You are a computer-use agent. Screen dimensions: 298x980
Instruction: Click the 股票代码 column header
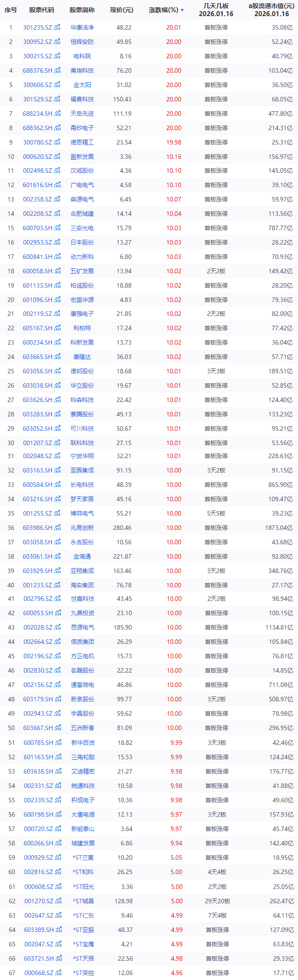point(41,10)
